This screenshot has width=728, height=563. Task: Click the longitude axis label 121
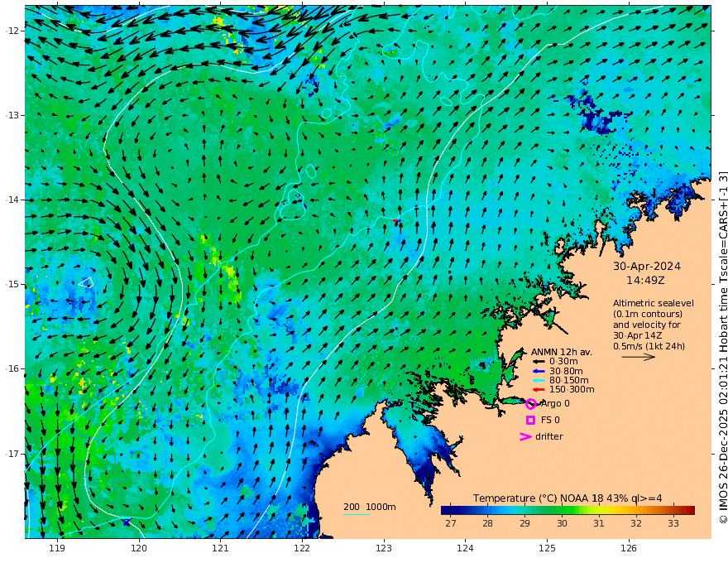(x=221, y=548)
